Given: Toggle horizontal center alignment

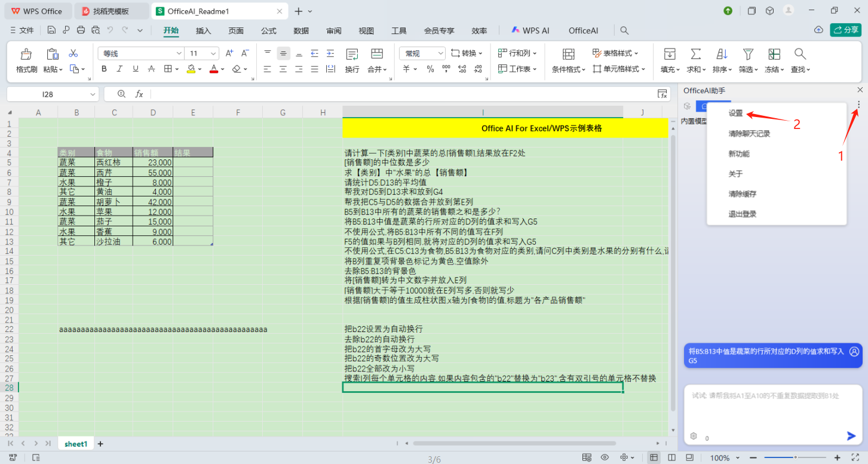Looking at the screenshot, I should [283, 69].
